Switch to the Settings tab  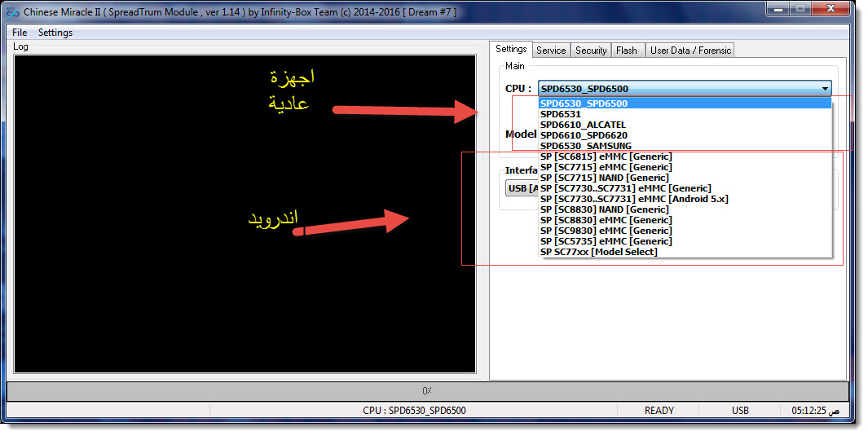point(511,49)
